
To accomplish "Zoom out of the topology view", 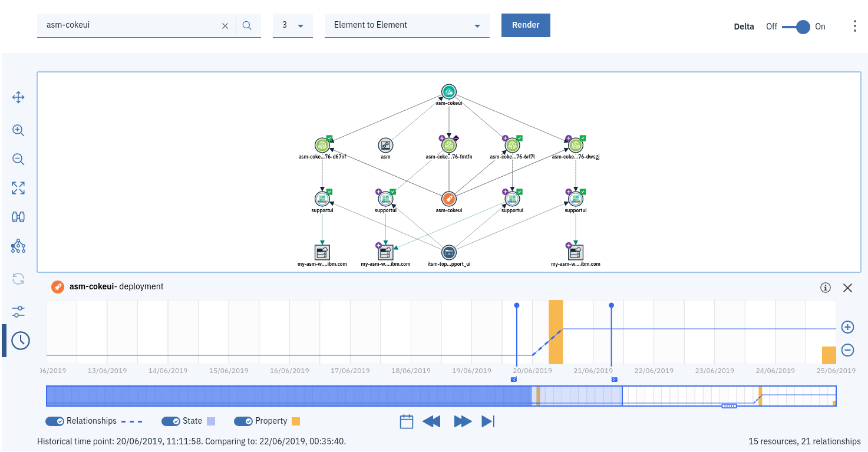I will (x=18, y=159).
